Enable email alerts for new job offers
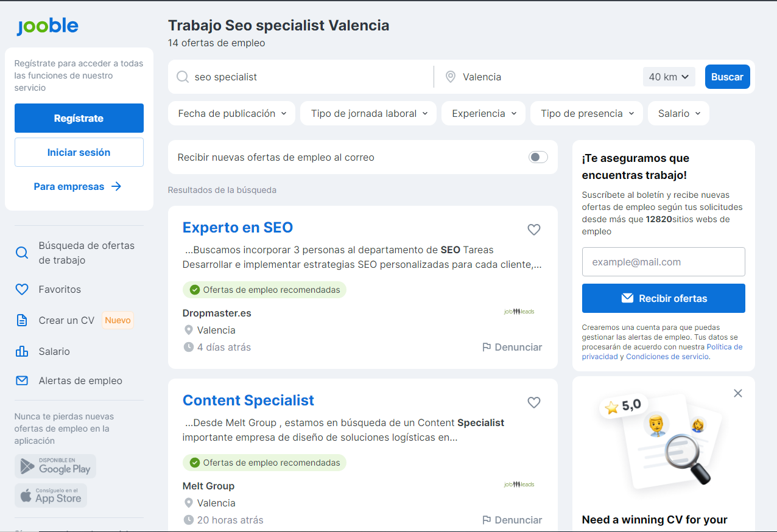 538,157
